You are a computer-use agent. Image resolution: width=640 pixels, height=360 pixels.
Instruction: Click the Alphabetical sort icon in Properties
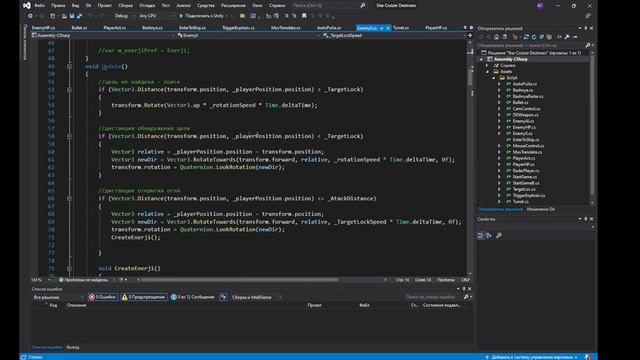click(x=489, y=236)
